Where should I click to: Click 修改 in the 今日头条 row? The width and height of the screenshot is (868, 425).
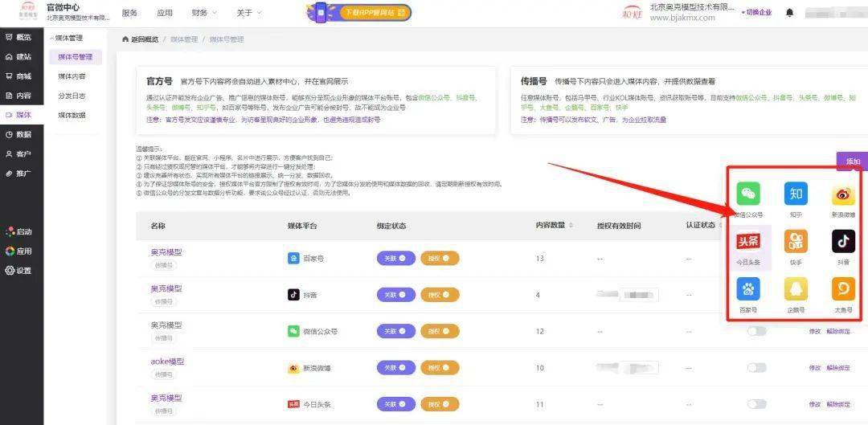tap(815, 405)
